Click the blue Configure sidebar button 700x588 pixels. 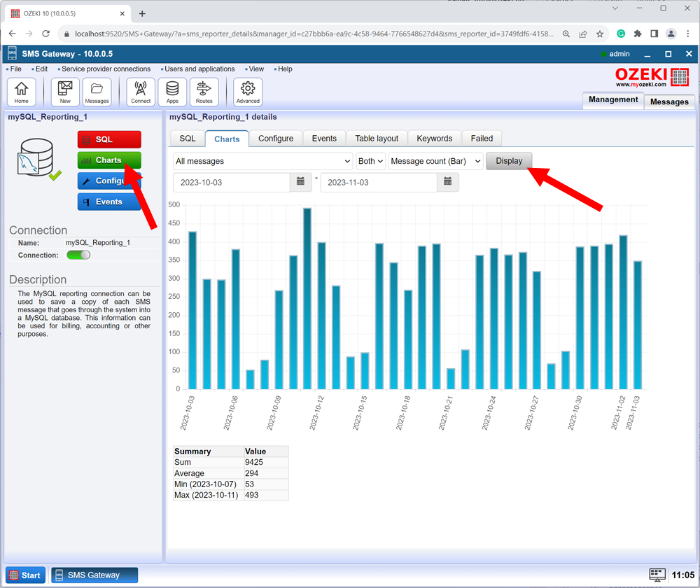coord(109,181)
